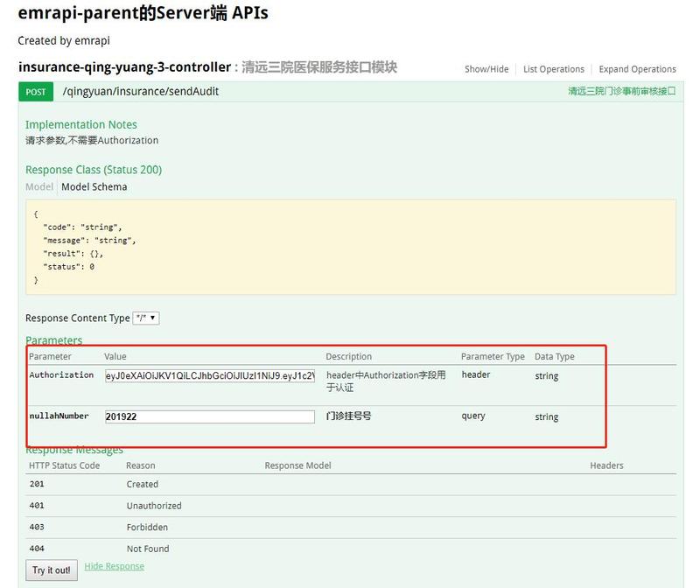This screenshot has width=700, height=588.
Task: Click the emrapi-parent Server APIs title
Action: tap(143, 12)
